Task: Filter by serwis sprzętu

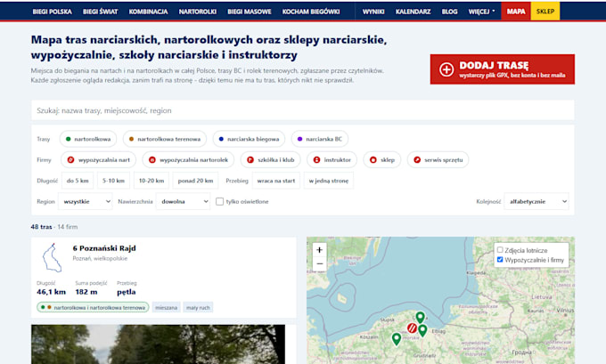Action: tap(438, 160)
